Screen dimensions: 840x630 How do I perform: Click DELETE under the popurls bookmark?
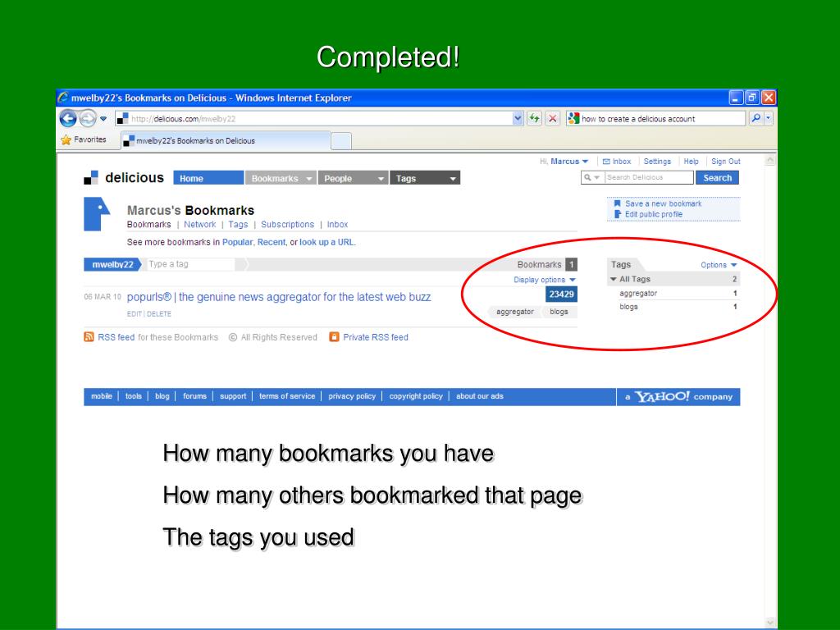click(159, 314)
